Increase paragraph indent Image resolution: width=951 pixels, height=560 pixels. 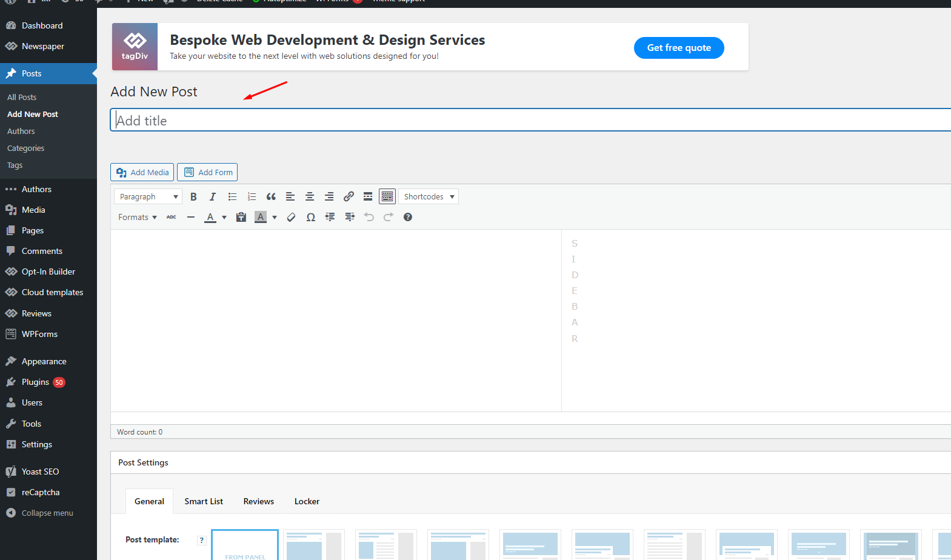pyautogui.click(x=350, y=217)
